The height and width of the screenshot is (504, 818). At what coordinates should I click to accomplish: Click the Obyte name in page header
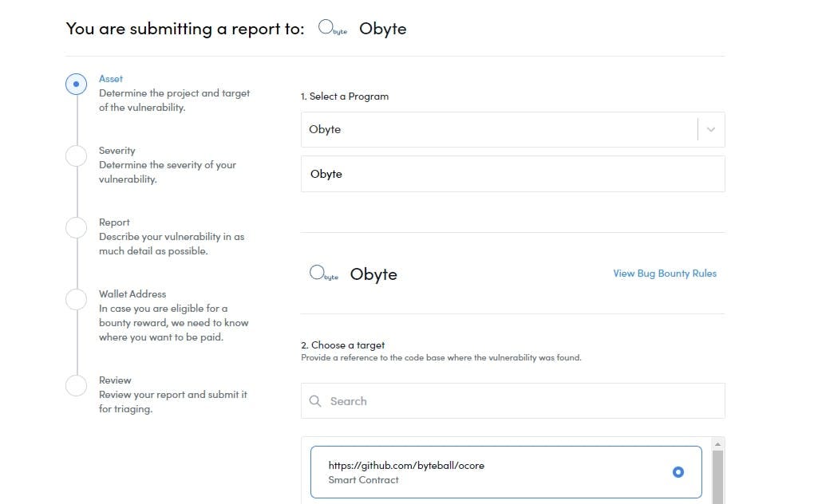click(x=382, y=29)
